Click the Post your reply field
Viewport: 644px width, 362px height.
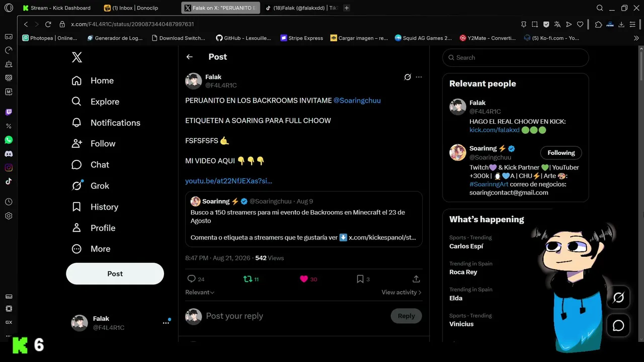click(x=296, y=316)
